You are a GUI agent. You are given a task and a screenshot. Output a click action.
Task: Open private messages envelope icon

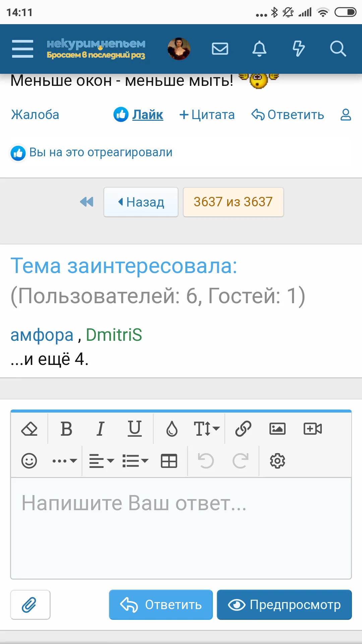tap(220, 49)
